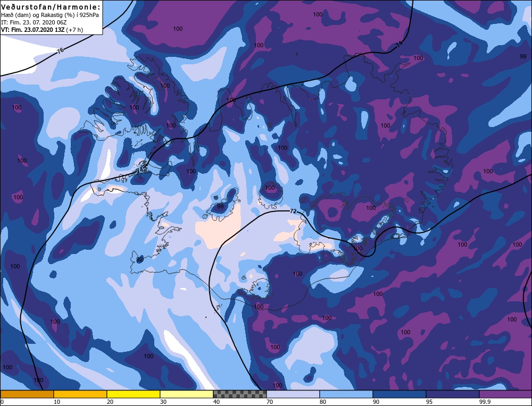532x406 pixels.
Task: Click the legend tick label "10"
Action: coord(57,402)
